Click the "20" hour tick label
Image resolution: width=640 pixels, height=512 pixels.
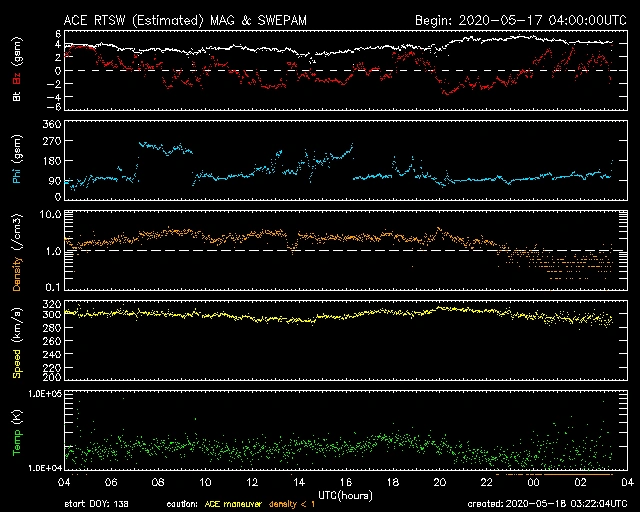440,483
